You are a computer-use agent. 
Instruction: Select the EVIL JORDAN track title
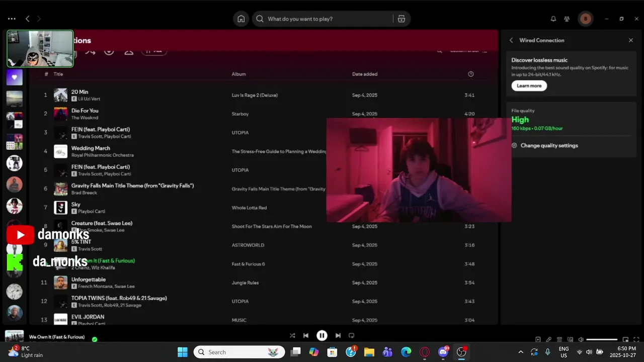point(88,317)
